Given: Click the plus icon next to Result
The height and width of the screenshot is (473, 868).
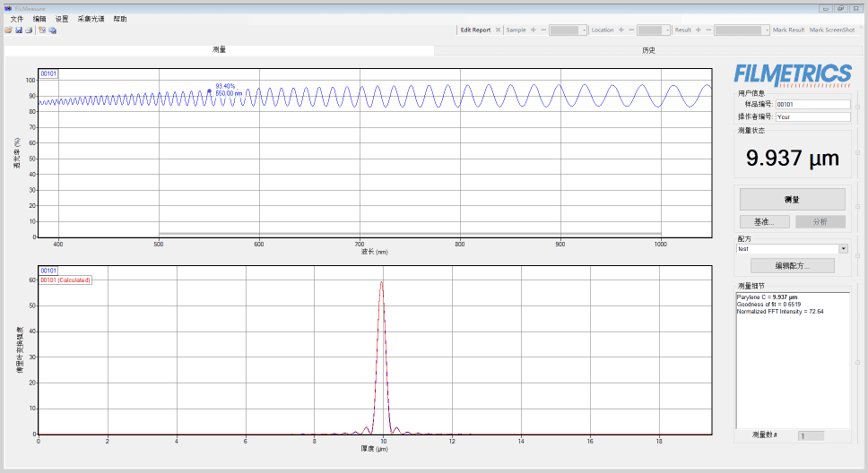Looking at the screenshot, I should point(699,30).
